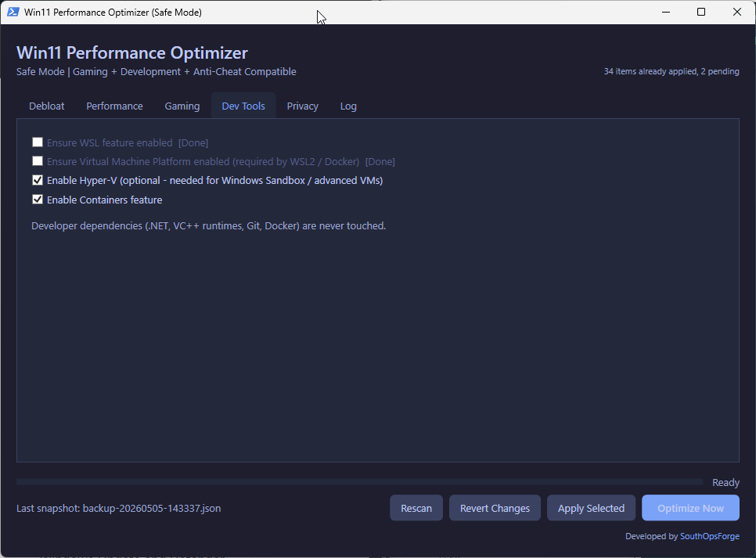Uncheck Enable Hyper-V checkbox
The height and width of the screenshot is (558, 756).
tap(38, 180)
